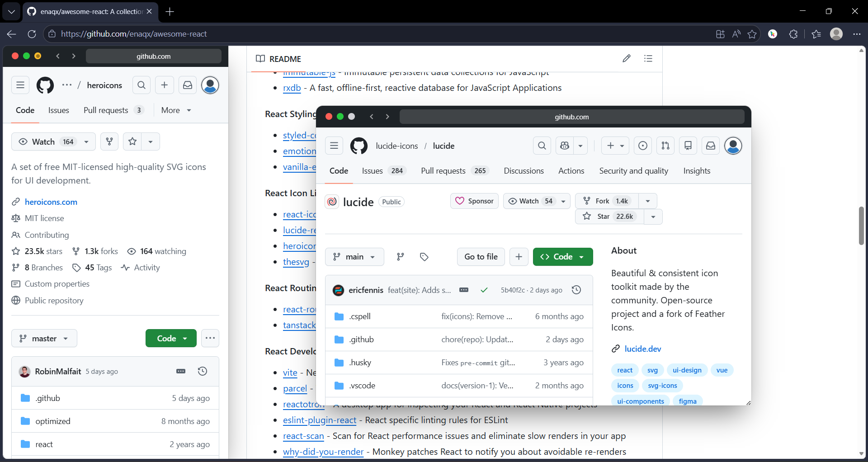
Task: Switch master branch dropdown
Action: (44, 338)
